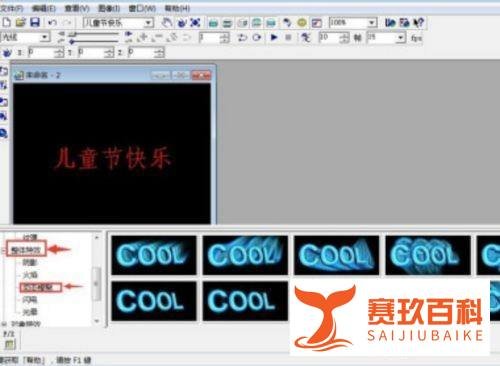This screenshot has width=500, height=366.
Task: Toggle loop animation mode icon
Action: (x=257, y=37)
